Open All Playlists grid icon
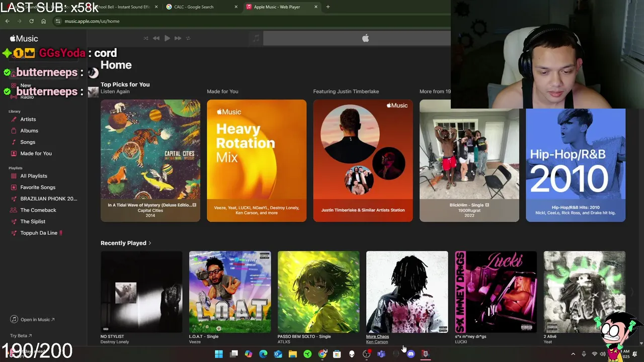 14,176
